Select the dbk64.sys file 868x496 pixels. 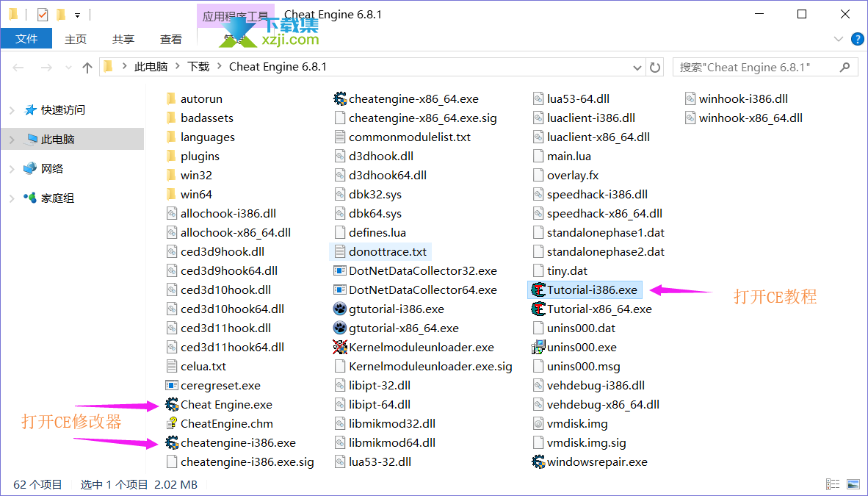point(368,213)
